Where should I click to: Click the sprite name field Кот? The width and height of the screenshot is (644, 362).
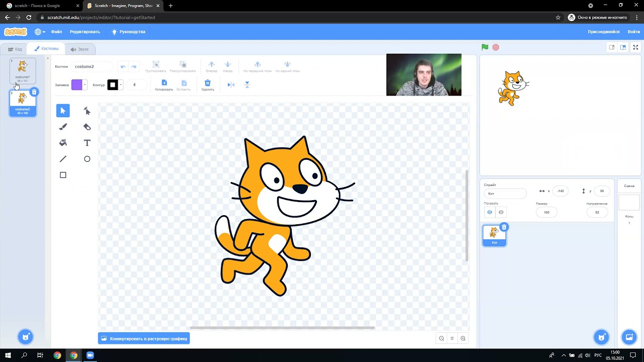(x=505, y=194)
